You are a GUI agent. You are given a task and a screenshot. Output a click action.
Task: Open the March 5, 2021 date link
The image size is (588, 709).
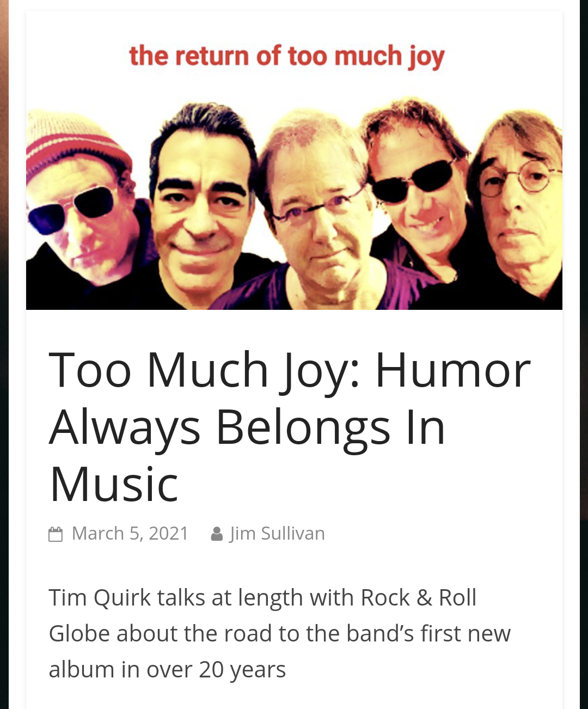(130, 533)
